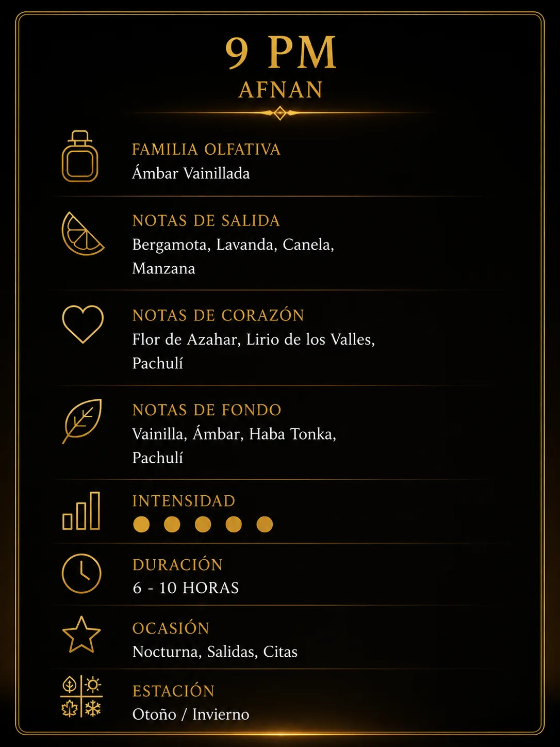Select the heart outline icon
The height and width of the screenshot is (747, 560).
[x=83, y=324]
